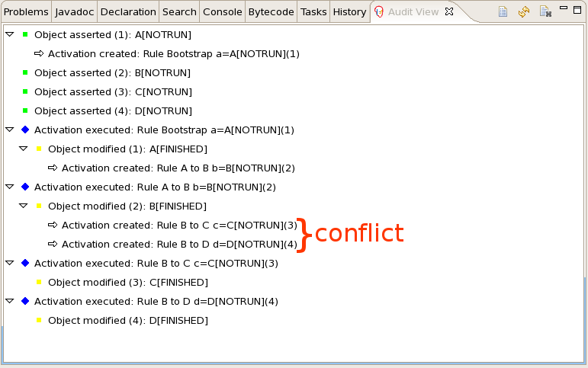Click blue diamond of Rule Bootstrap execution
Screen dimensions: 588x368
25,130
